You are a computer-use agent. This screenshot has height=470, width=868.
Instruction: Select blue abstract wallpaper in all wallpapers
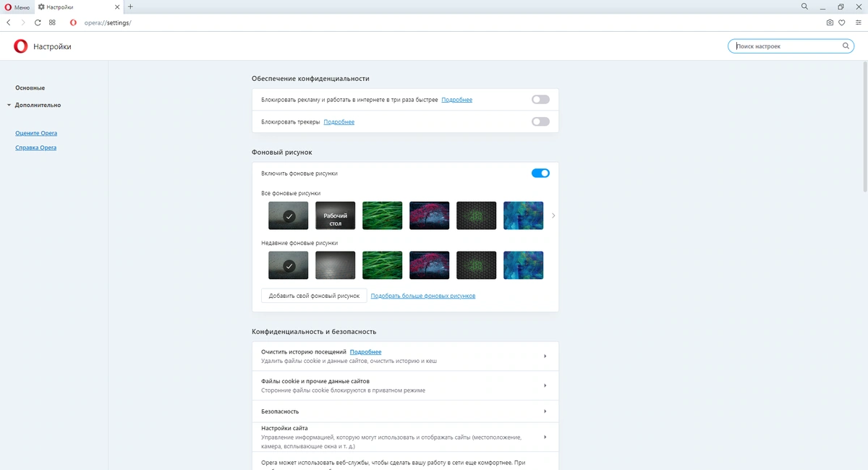523,215
